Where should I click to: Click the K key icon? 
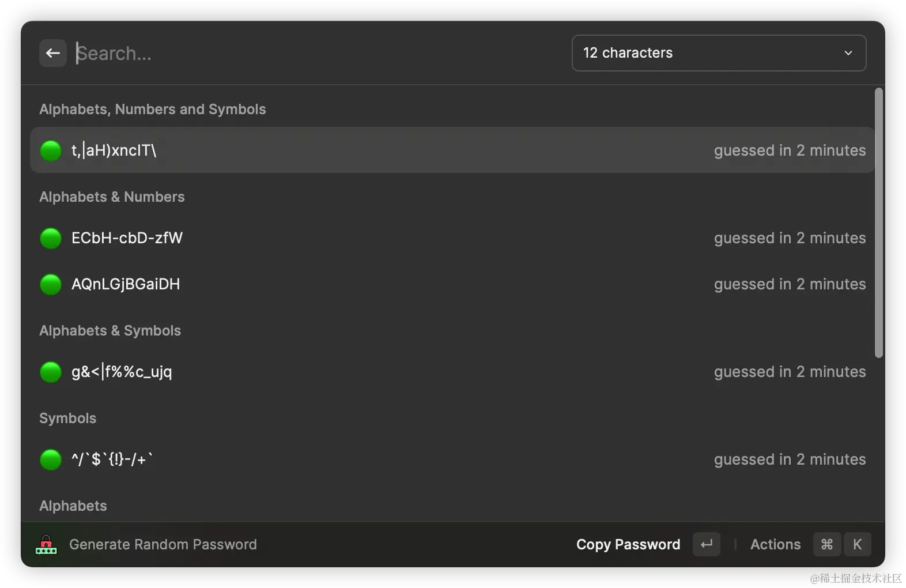[857, 544]
